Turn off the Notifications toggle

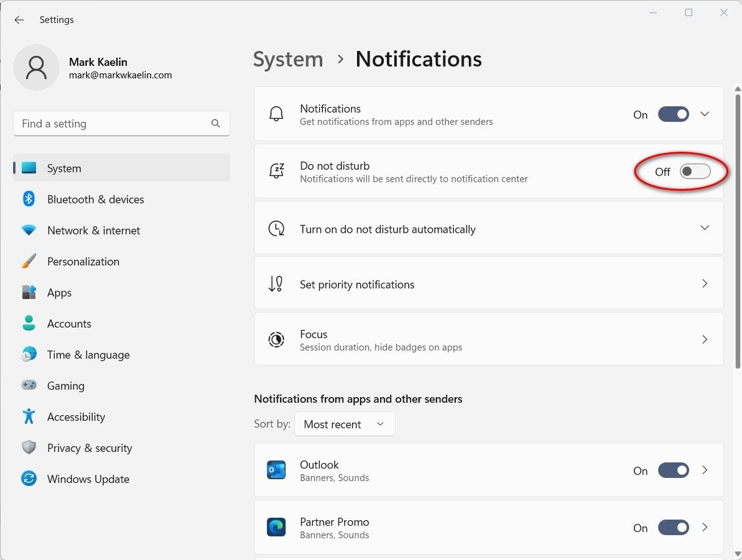click(x=674, y=114)
